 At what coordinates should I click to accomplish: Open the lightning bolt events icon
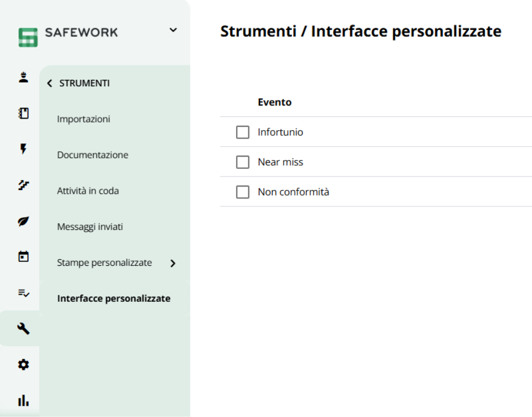point(23,149)
